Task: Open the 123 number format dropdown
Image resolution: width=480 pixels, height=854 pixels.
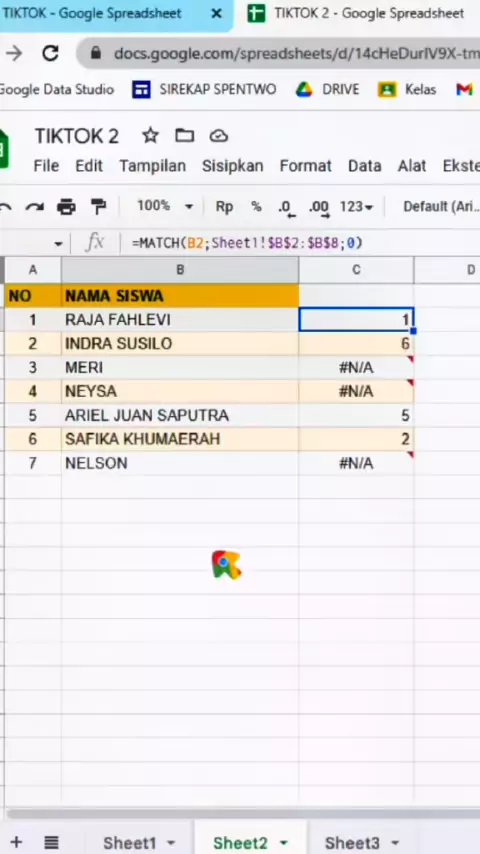Action: [x=356, y=207]
